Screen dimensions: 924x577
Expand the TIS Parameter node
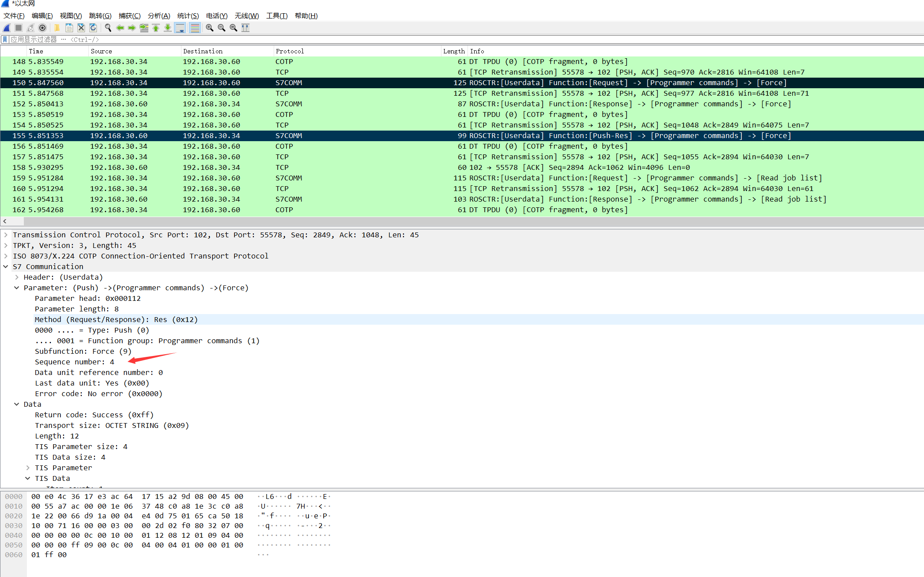[x=28, y=468]
